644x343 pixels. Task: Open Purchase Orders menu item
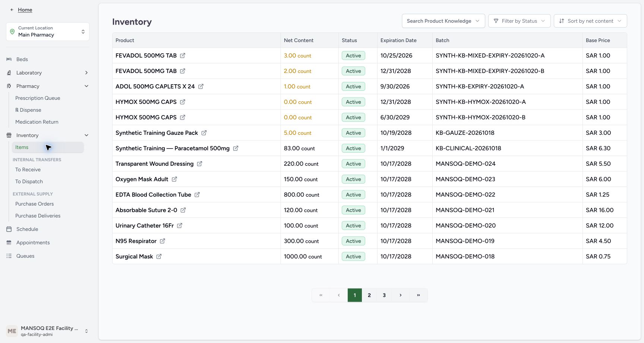point(35,204)
